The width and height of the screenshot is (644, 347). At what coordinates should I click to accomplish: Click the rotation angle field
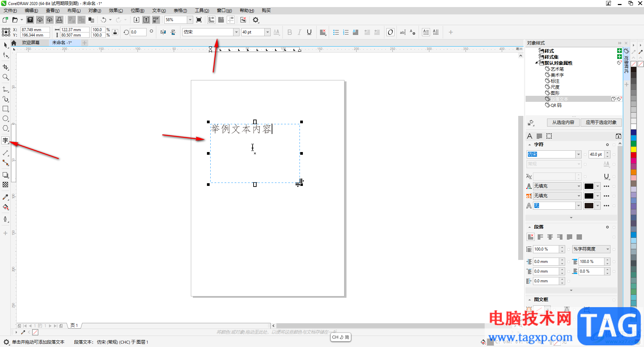point(138,32)
